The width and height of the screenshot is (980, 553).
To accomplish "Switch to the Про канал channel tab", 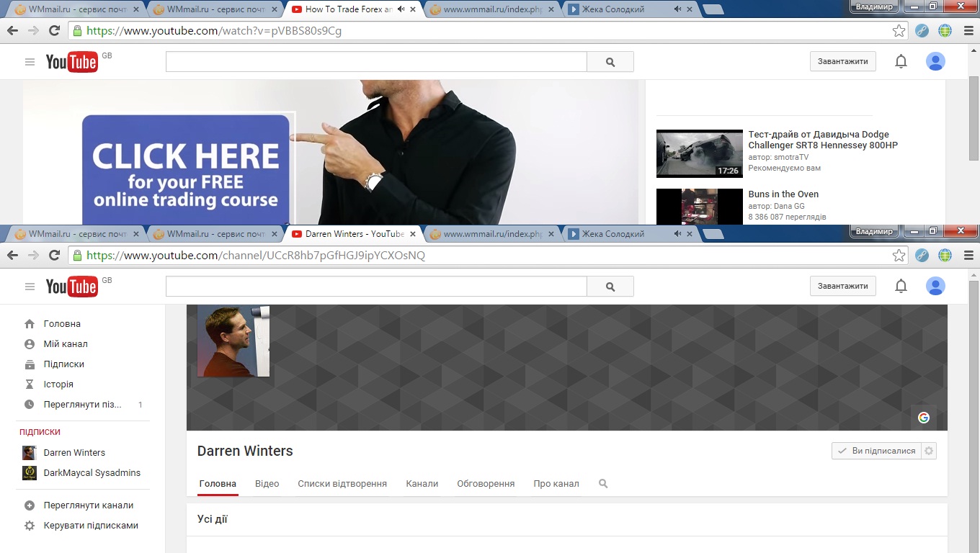I will pos(556,484).
